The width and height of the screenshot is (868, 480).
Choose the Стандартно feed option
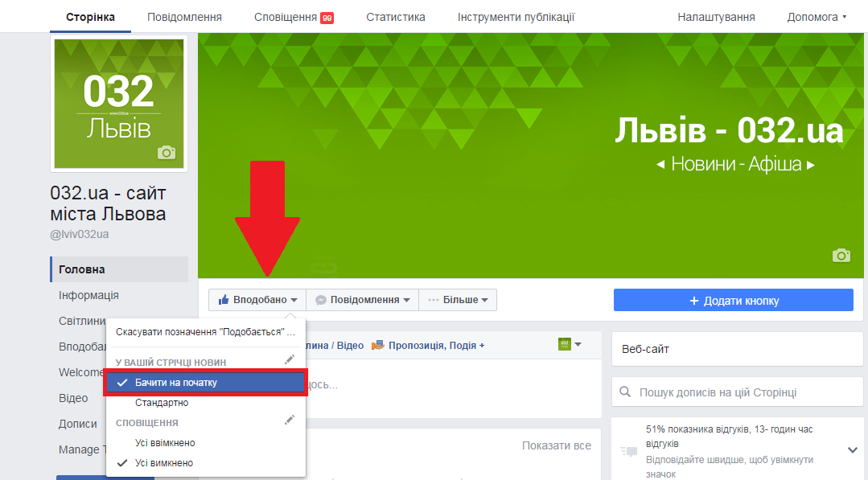[x=162, y=403]
